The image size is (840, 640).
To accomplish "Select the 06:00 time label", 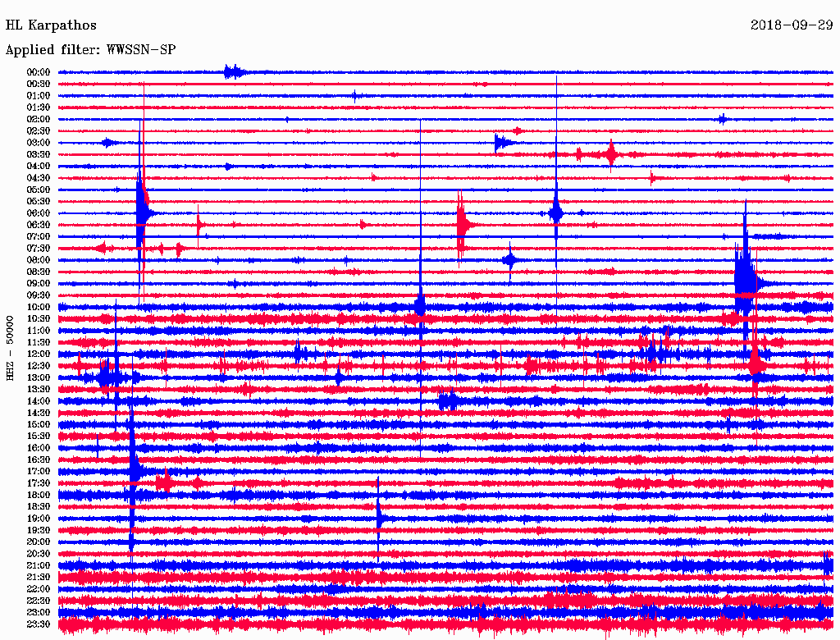I will click(x=39, y=213).
